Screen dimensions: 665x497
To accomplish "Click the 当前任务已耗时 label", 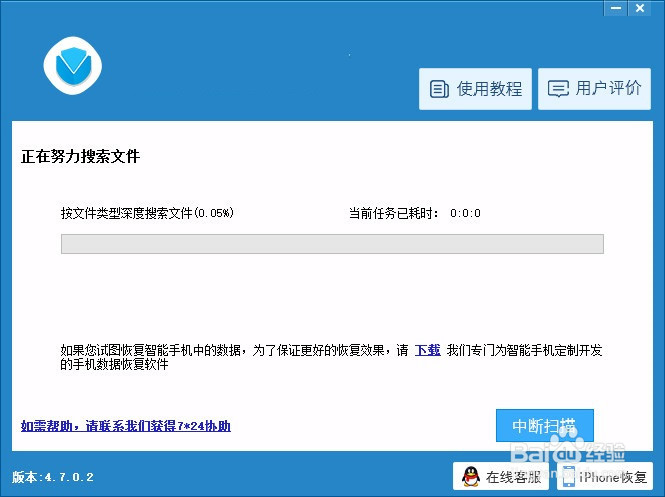I will pyautogui.click(x=394, y=213).
